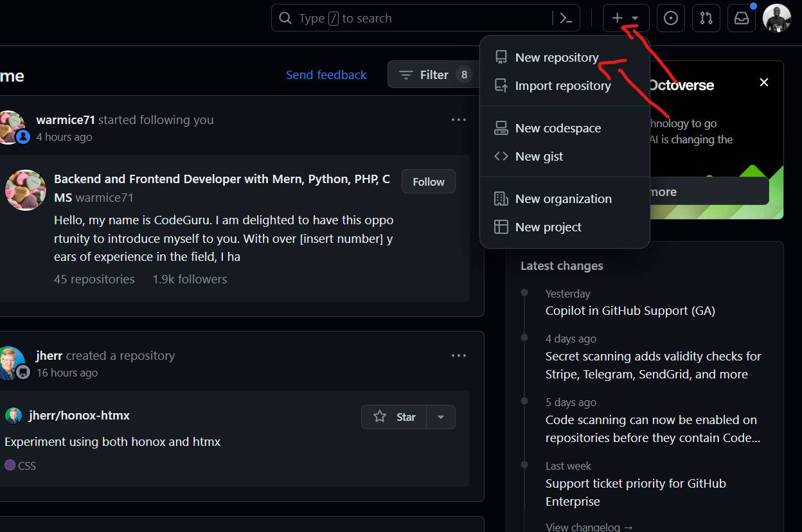Click warmice71's profile card avatar
Image resolution: width=802 pixels, height=532 pixels.
point(26,190)
